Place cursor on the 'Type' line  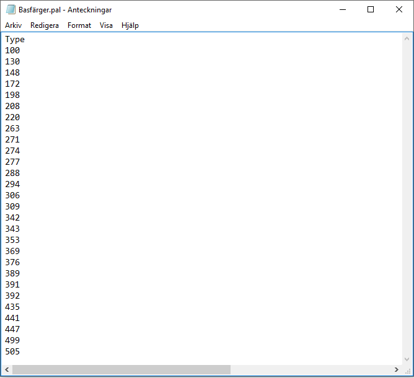[x=15, y=40]
